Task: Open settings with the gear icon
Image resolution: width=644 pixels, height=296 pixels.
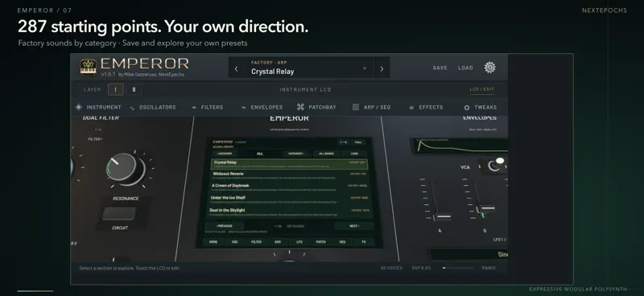Action: [x=489, y=68]
